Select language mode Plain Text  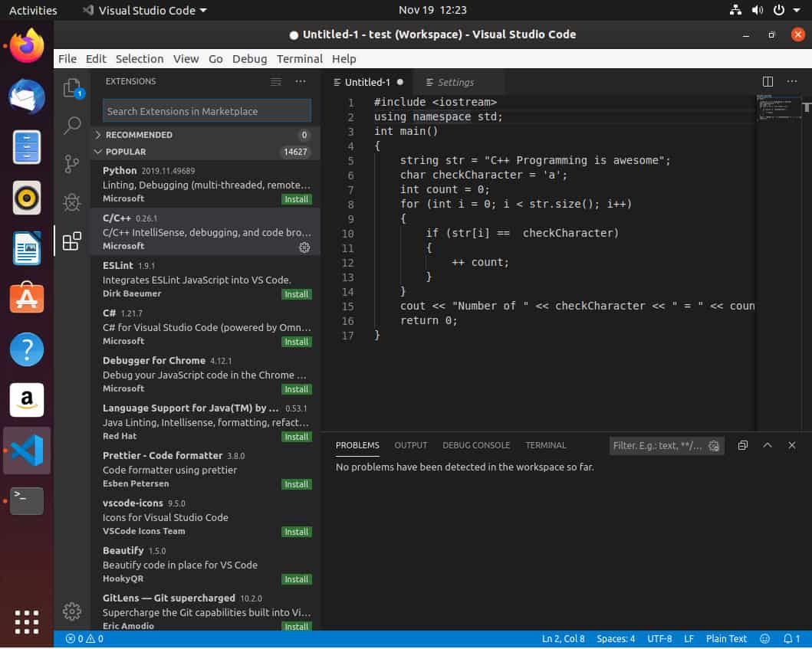[726, 638]
